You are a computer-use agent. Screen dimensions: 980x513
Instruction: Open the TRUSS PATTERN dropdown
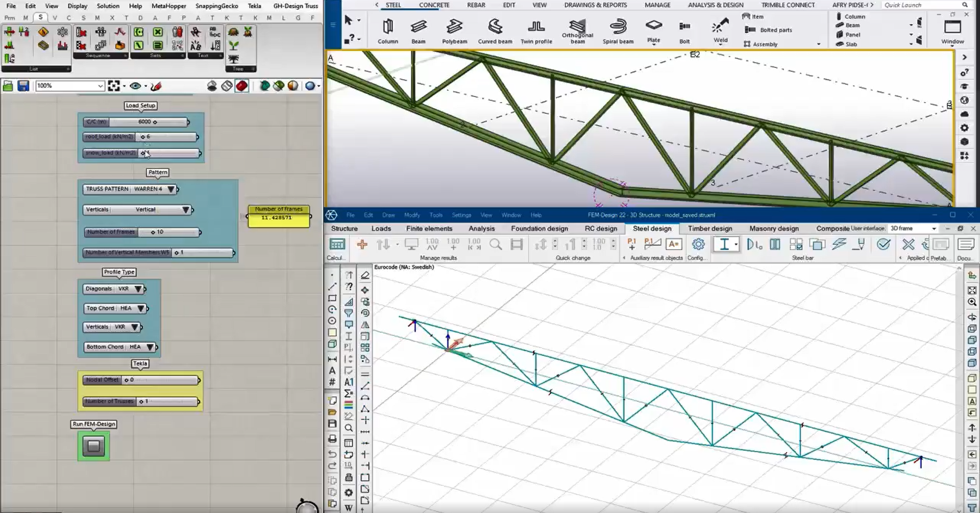pos(171,189)
